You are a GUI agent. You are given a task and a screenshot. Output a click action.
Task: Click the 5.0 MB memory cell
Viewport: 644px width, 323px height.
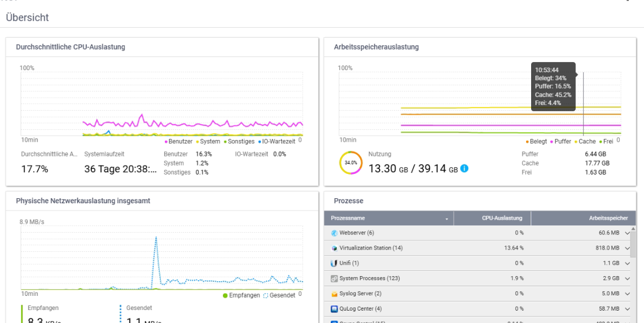(611, 294)
